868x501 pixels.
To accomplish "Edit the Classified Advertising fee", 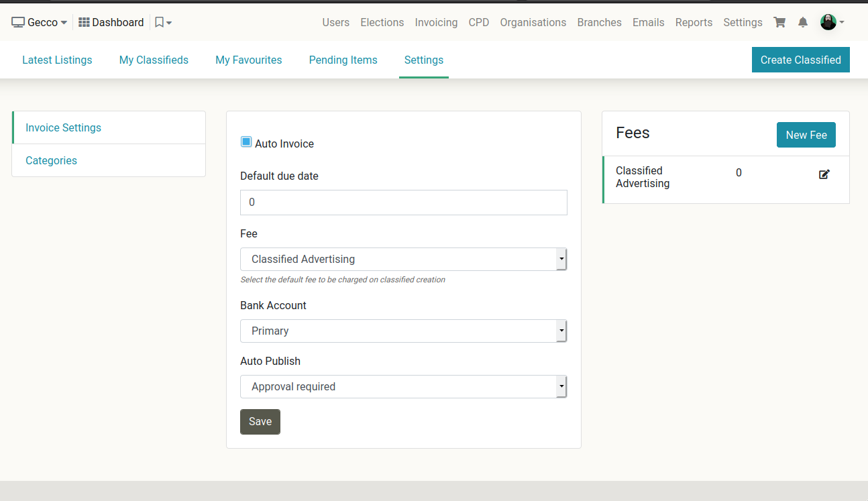I will (824, 174).
